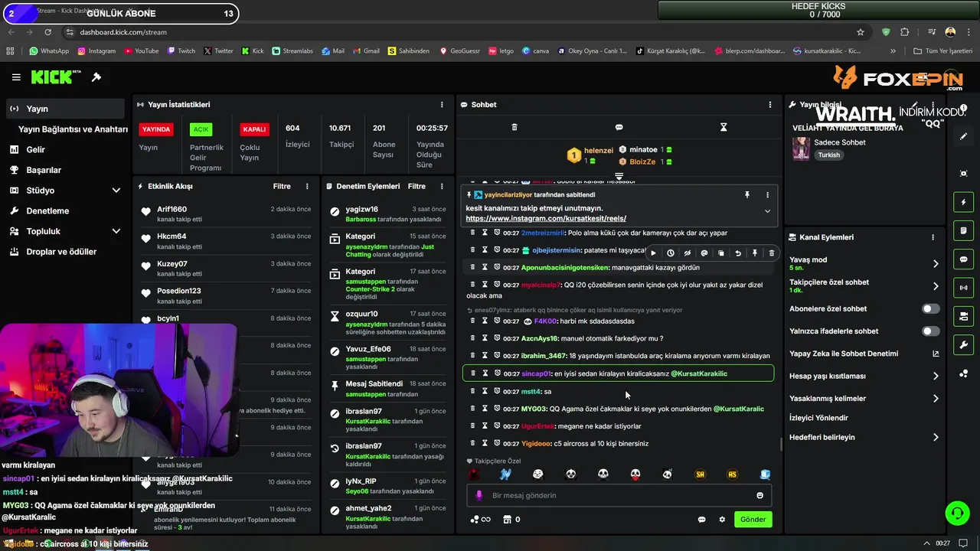Open Yasaklanmış kelimeler arrow
This screenshot has width=980, height=551.
click(936, 399)
